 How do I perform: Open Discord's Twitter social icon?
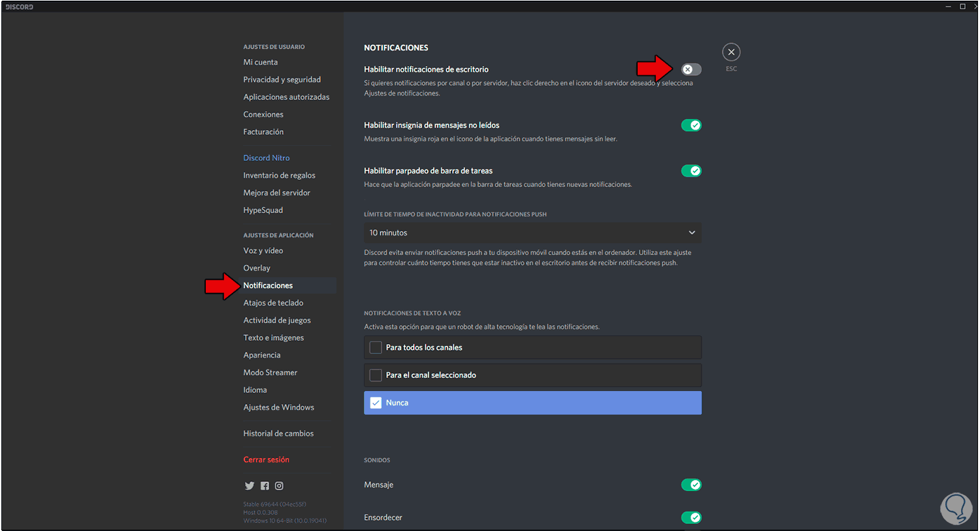tap(249, 486)
